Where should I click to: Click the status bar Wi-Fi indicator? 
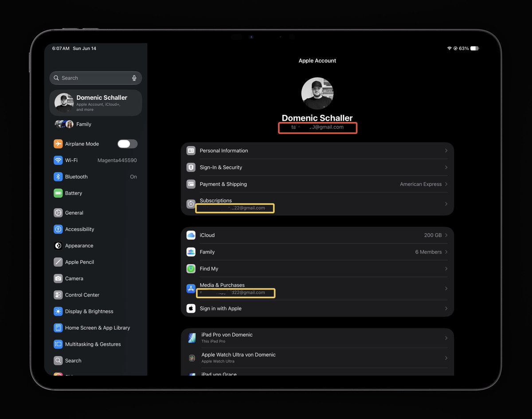coord(449,48)
